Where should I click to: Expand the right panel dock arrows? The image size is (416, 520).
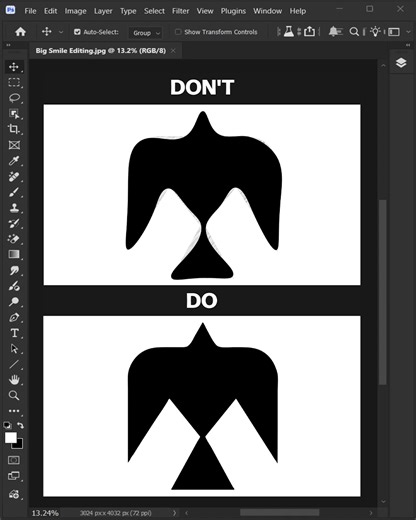tap(408, 45)
